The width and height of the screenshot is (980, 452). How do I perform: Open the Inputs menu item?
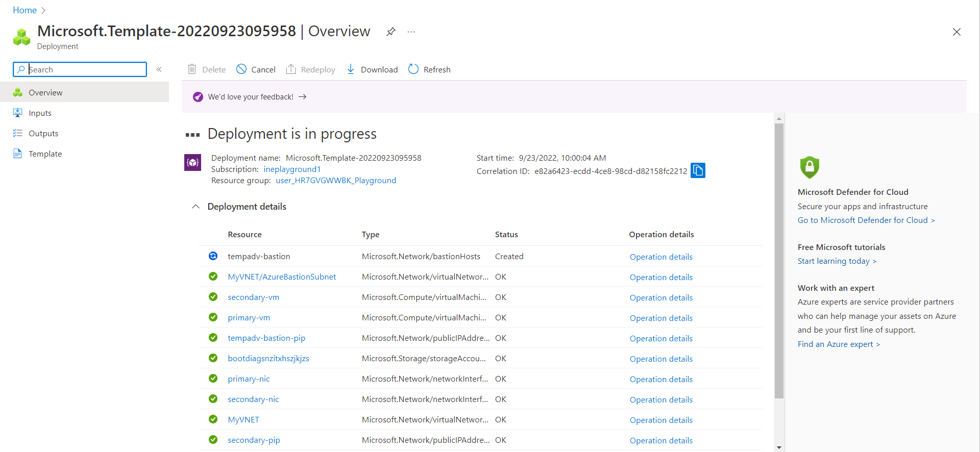pyautogui.click(x=40, y=113)
